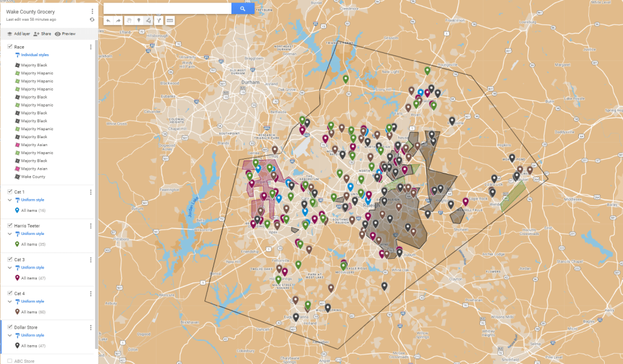Click the redo arrow in map toolbar
This screenshot has height=364, width=623.
point(118,20)
